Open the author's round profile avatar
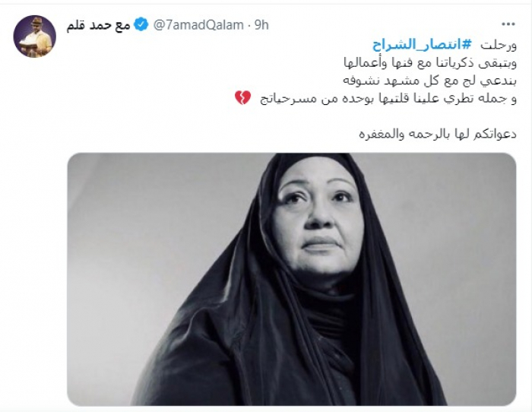Viewport: 532px width, 412px height. pos(35,36)
